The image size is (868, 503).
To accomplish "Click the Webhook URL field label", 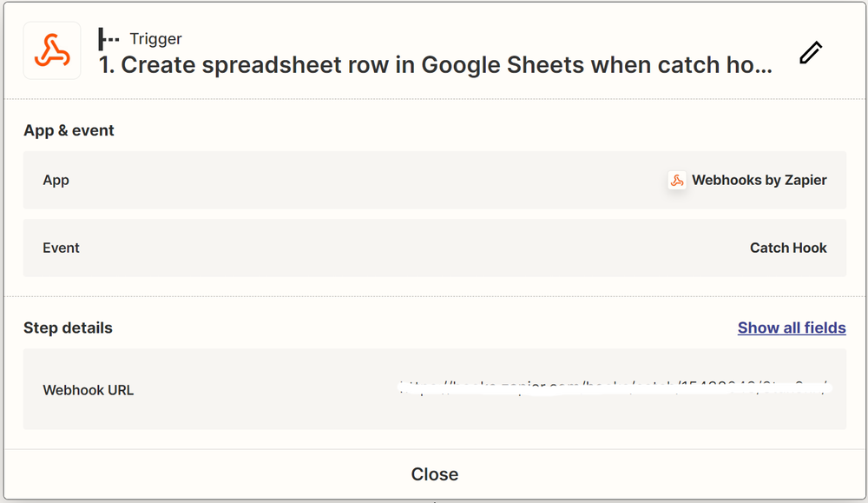I will (89, 390).
